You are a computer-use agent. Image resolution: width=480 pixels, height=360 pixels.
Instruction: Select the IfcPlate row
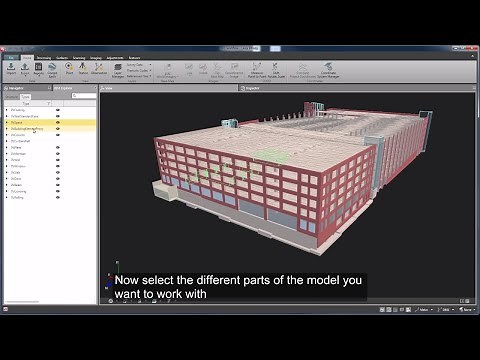pyautogui.click(x=50, y=147)
